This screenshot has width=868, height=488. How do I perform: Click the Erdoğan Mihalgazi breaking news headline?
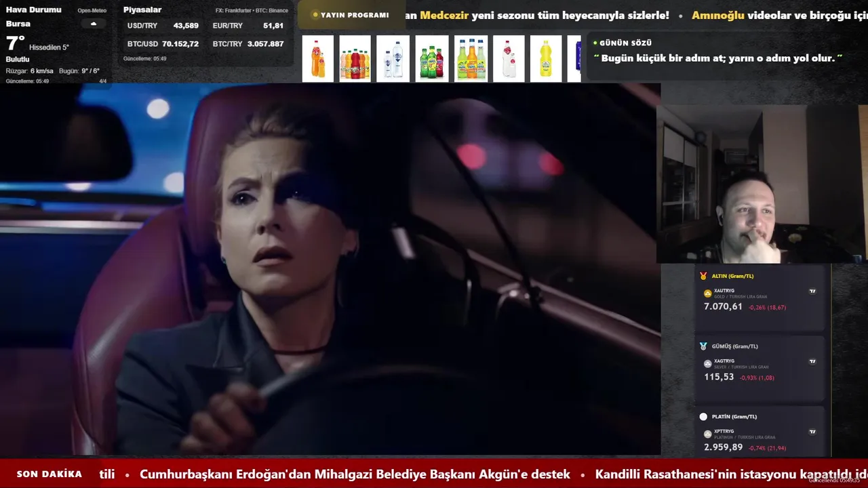(x=355, y=474)
